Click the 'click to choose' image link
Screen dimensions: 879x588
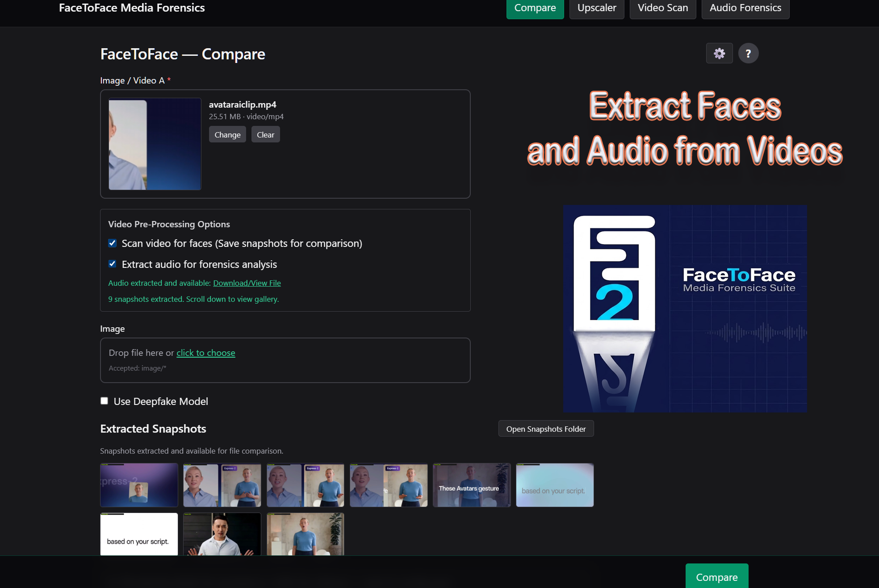(205, 353)
